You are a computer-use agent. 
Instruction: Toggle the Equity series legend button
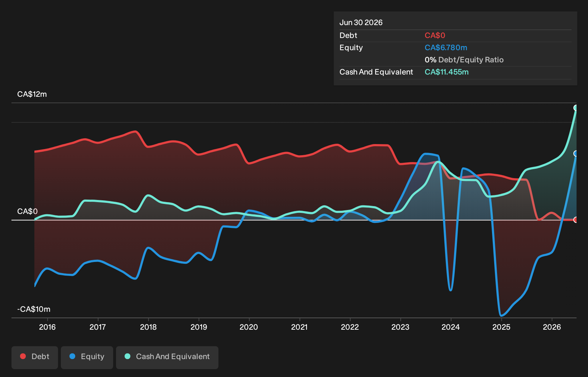87,357
